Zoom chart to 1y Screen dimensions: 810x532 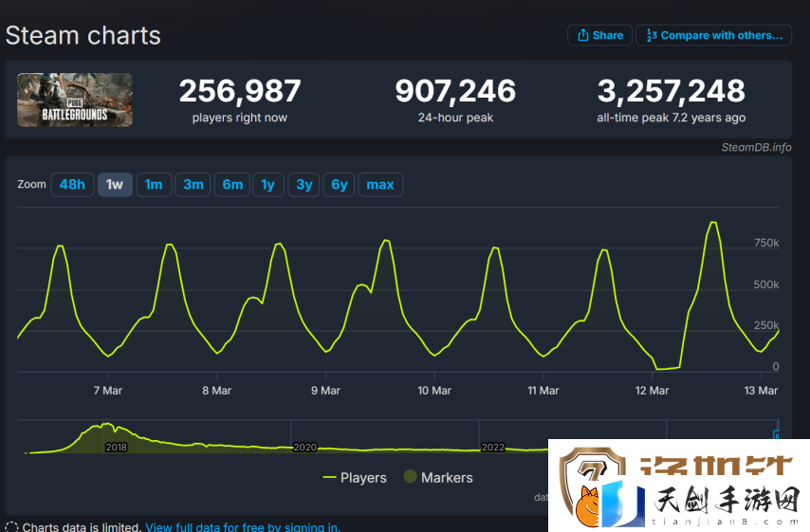[268, 184]
